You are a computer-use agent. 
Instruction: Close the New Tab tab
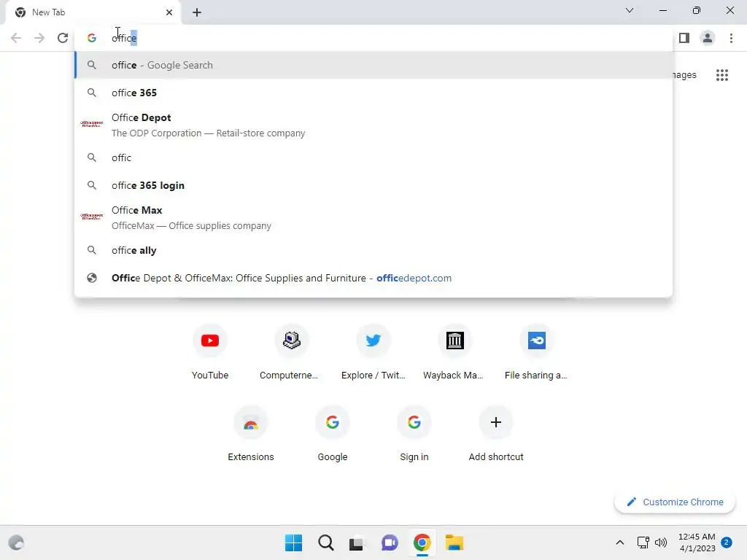169,12
